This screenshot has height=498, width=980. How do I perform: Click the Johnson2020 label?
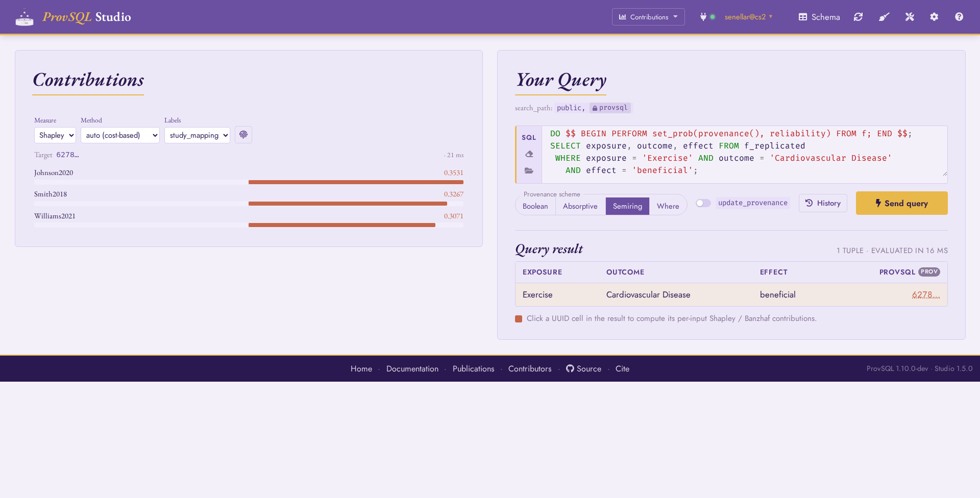click(x=54, y=173)
